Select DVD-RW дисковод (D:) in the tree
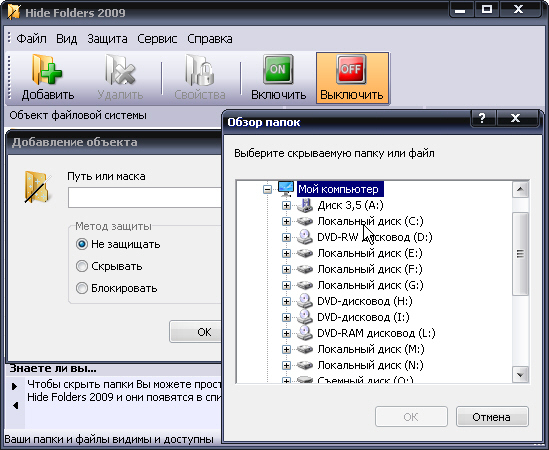 coord(375,237)
